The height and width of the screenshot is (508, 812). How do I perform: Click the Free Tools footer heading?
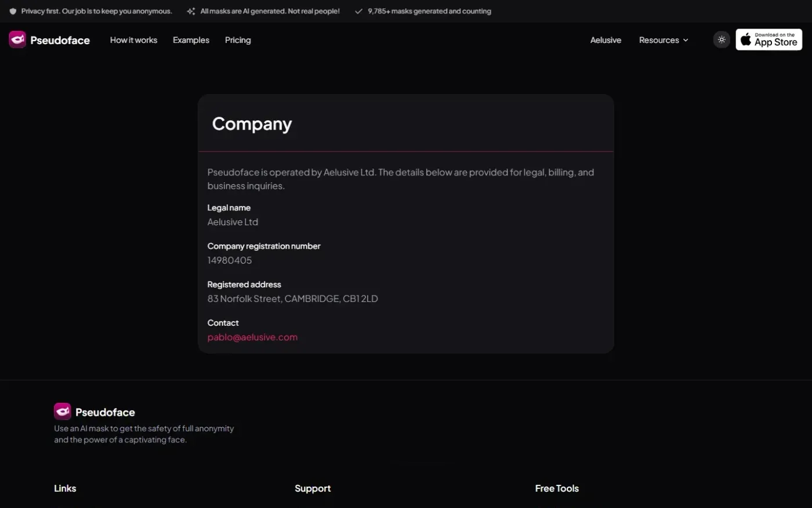557,488
